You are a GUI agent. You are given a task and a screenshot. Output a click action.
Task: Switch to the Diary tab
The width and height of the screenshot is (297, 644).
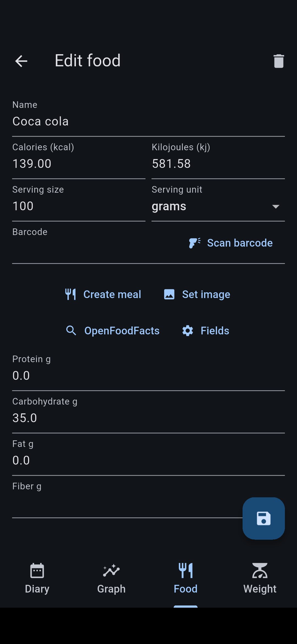(x=37, y=578)
